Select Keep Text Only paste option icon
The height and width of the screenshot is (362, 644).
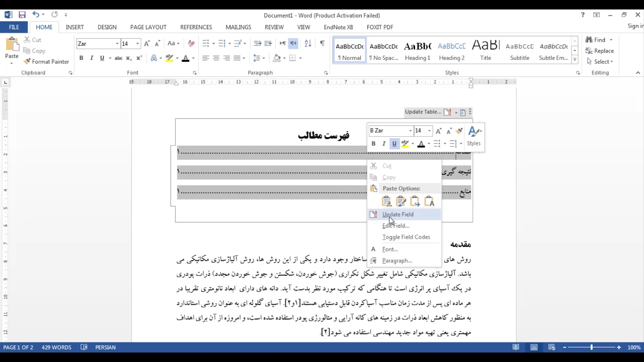coord(429,202)
